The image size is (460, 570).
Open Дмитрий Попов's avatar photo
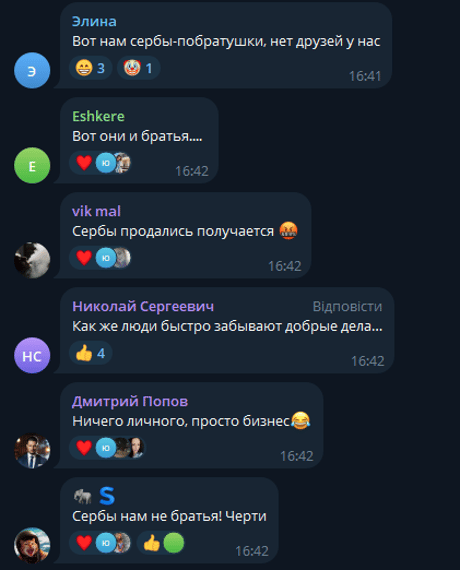pyautogui.click(x=32, y=450)
